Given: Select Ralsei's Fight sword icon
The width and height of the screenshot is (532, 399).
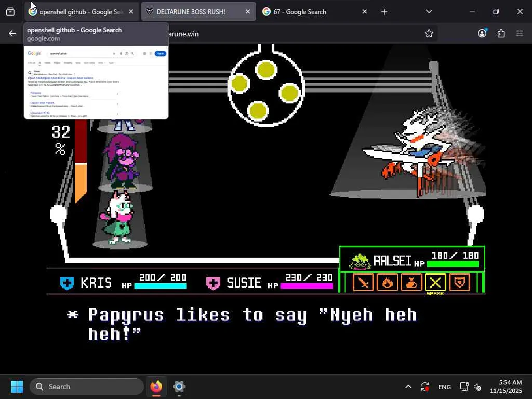Looking at the screenshot, I should tap(363, 282).
